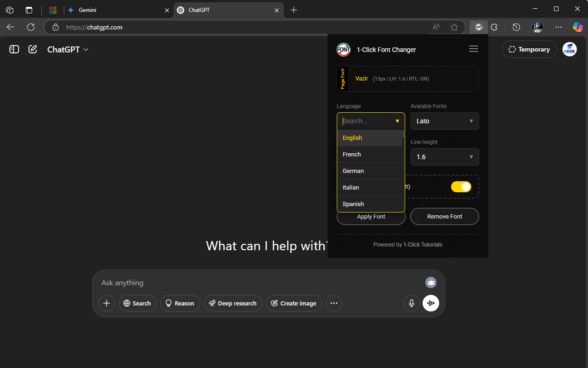Start dictation with the microphone button
Image resolution: width=588 pixels, height=368 pixels.
pyautogui.click(x=412, y=303)
